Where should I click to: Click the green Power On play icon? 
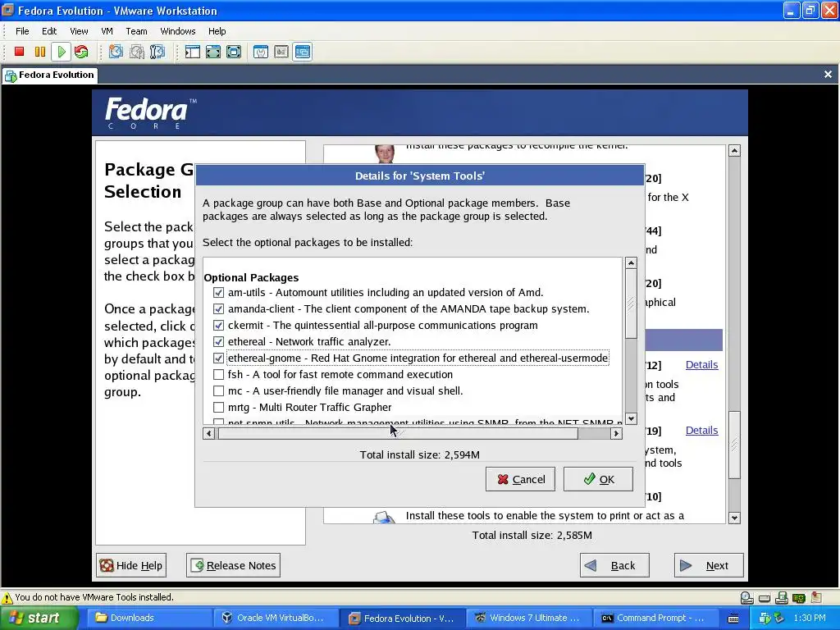(x=61, y=52)
